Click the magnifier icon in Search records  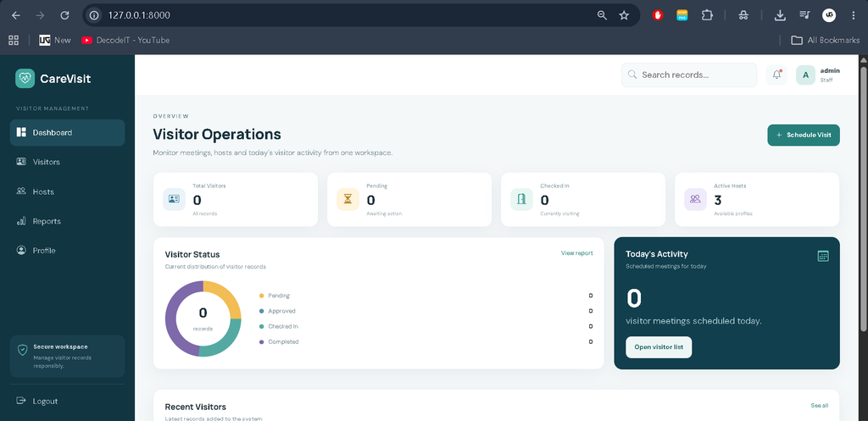click(x=632, y=75)
